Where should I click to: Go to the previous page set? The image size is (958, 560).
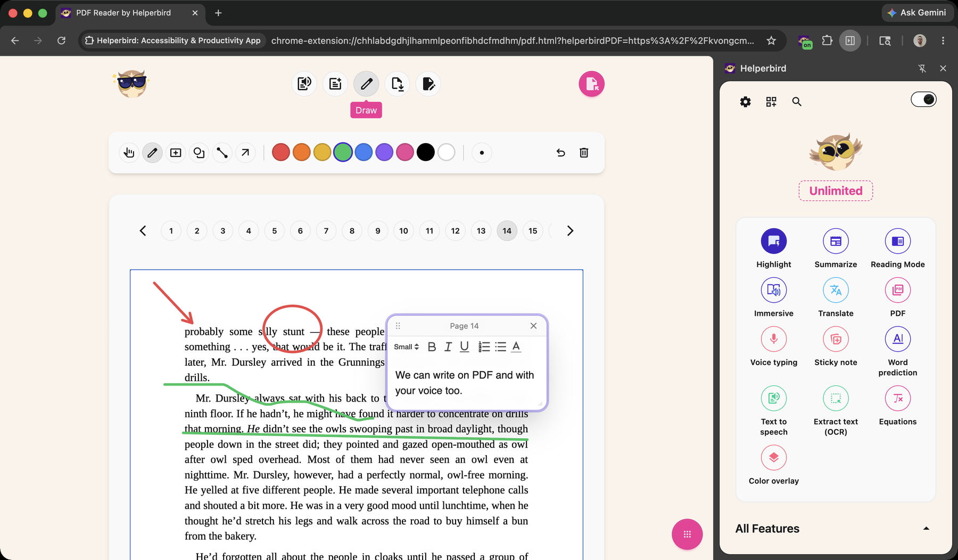coord(143,231)
